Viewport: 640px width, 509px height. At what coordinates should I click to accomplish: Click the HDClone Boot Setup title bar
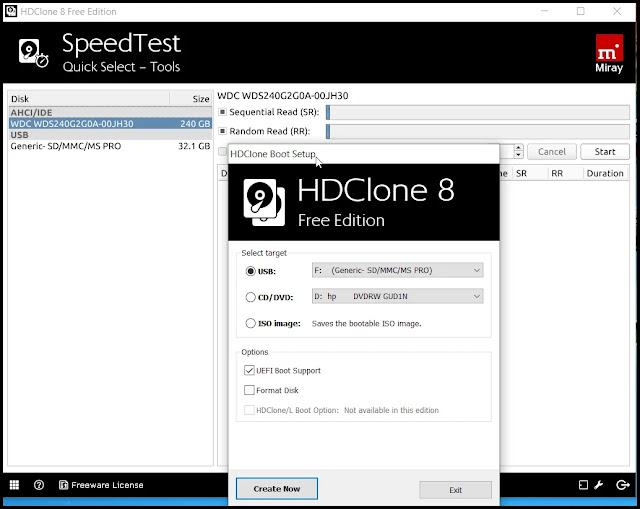(363, 154)
